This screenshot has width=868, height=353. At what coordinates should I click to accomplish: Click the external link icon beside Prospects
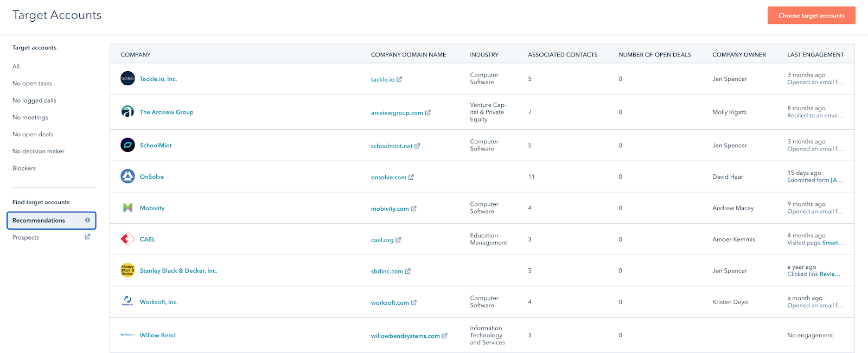[87, 237]
